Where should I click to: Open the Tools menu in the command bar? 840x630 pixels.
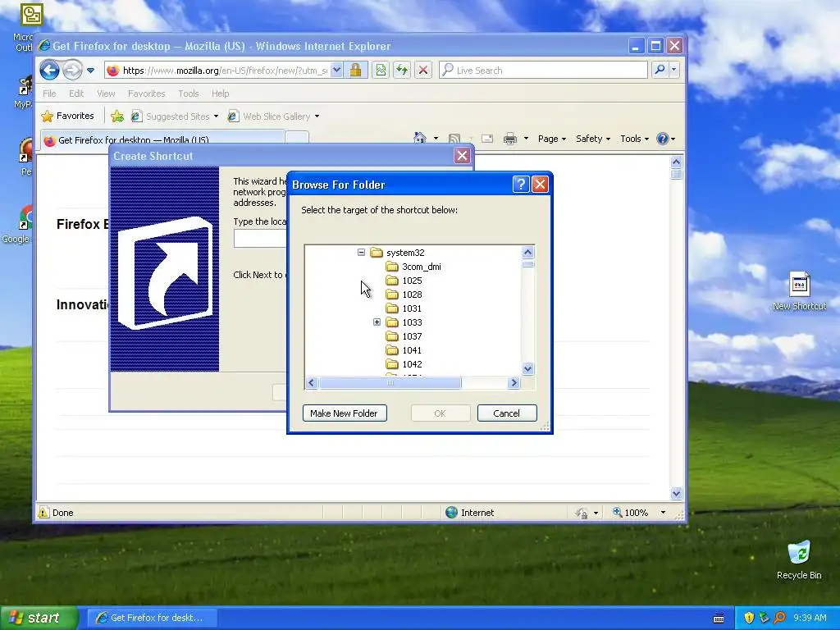click(634, 139)
